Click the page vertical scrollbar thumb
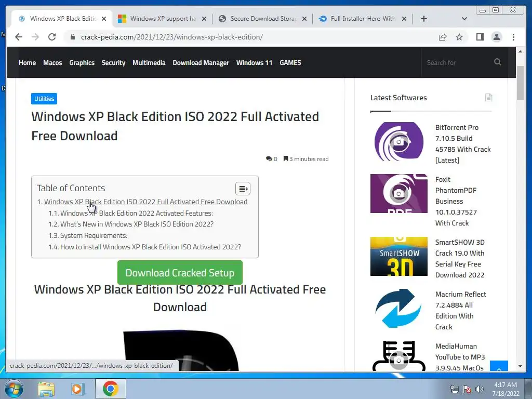Screen dimensions: 532x399 pyautogui.click(x=520, y=83)
